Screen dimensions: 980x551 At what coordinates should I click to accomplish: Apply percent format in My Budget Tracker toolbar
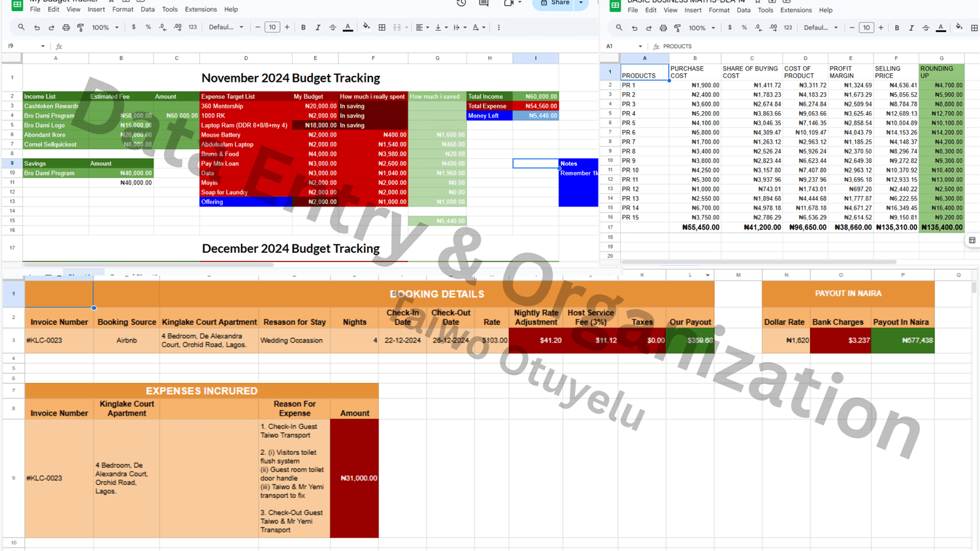[x=148, y=27]
